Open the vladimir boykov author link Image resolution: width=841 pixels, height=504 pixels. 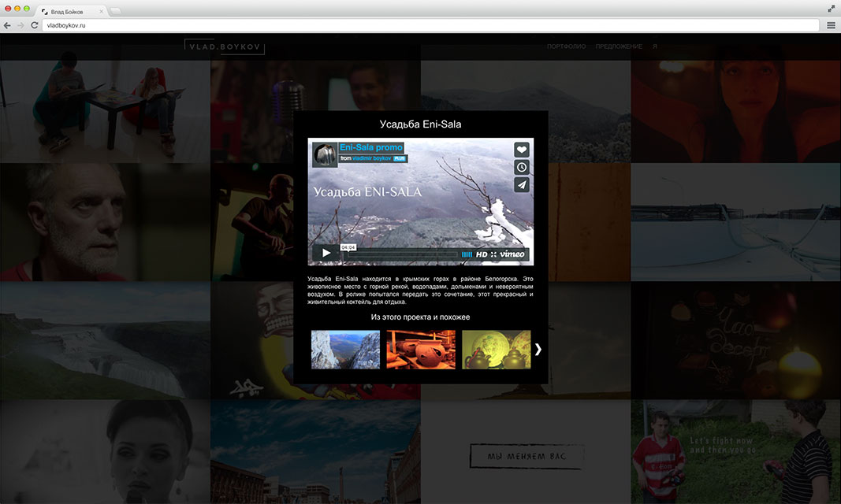coord(372,158)
